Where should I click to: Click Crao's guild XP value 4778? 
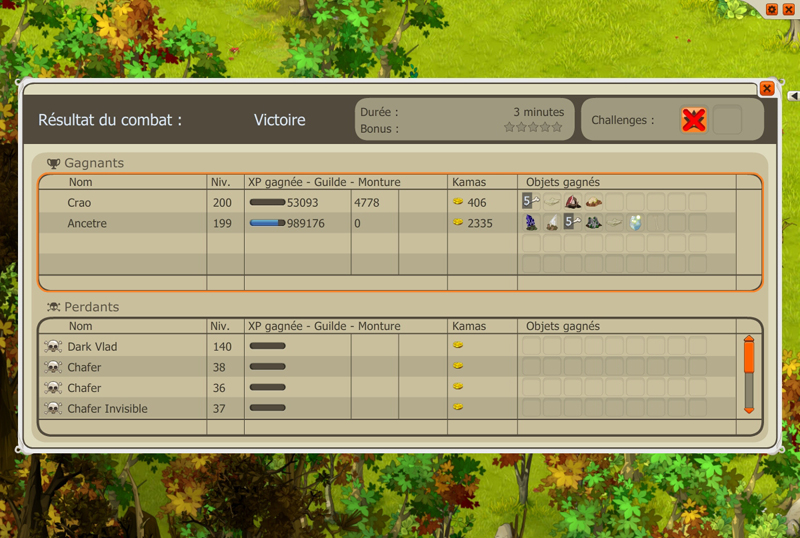pyautogui.click(x=366, y=203)
